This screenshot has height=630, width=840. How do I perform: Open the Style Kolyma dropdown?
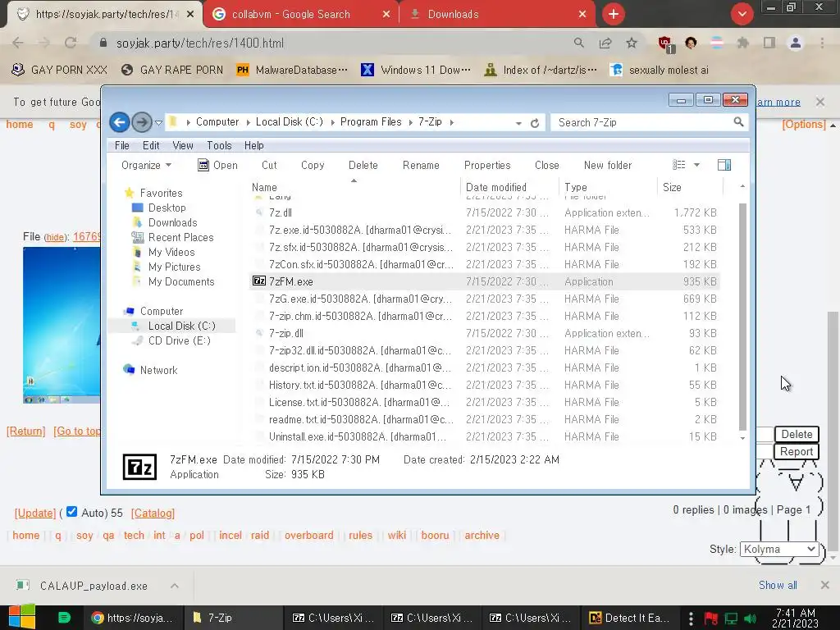[779, 549]
